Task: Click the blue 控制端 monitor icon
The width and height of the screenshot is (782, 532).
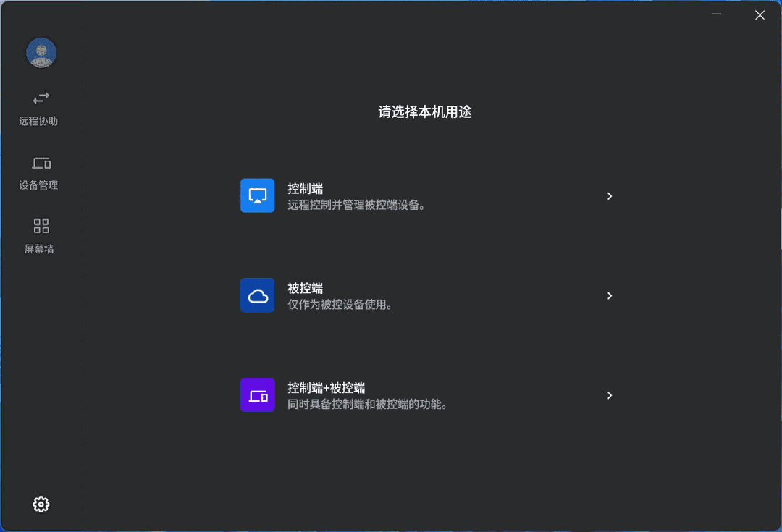Action: [257, 195]
